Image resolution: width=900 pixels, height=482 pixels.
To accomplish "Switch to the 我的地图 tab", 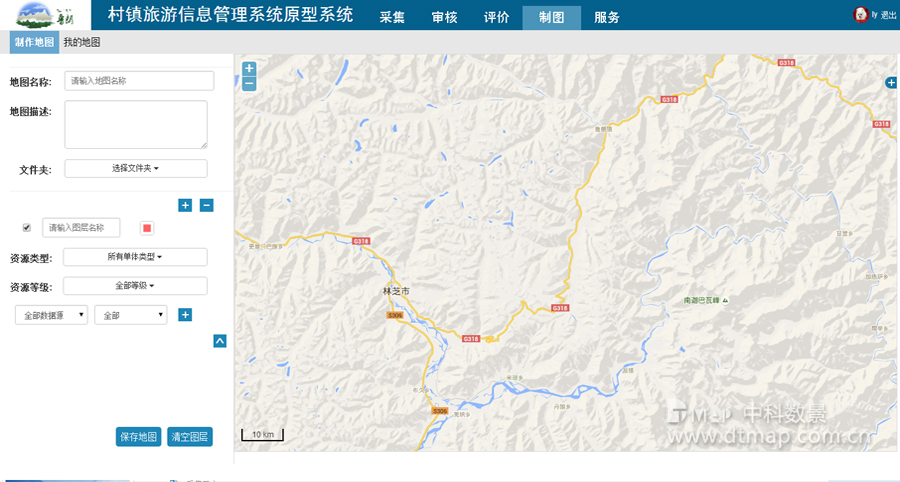I will click(x=81, y=42).
